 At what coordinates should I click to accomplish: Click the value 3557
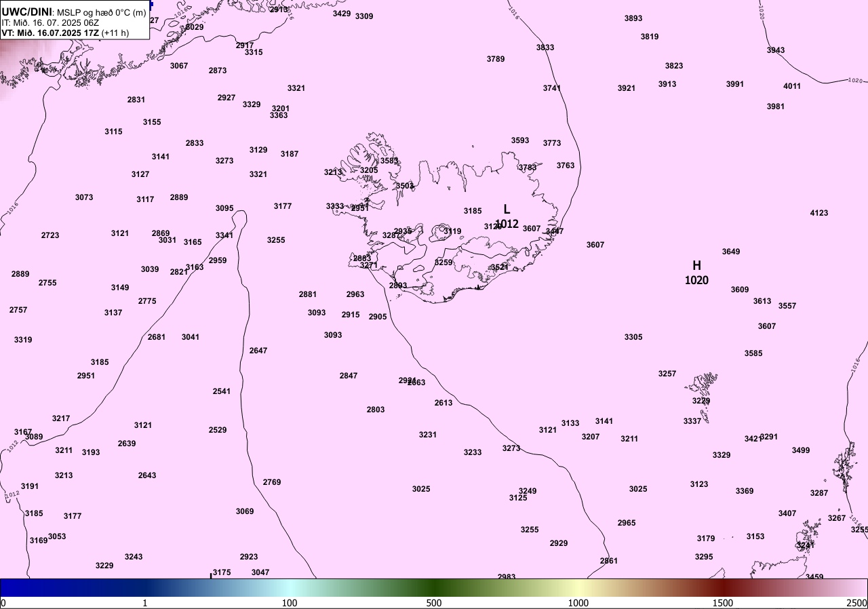pyautogui.click(x=787, y=306)
